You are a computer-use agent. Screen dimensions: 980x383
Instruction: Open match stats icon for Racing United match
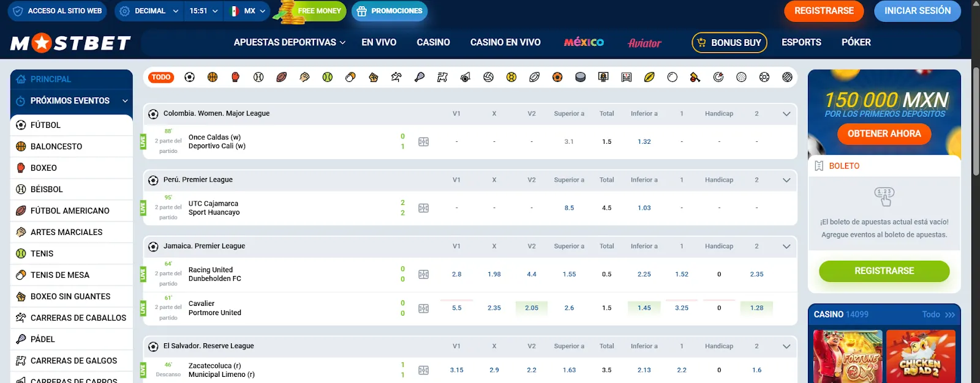point(423,275)
